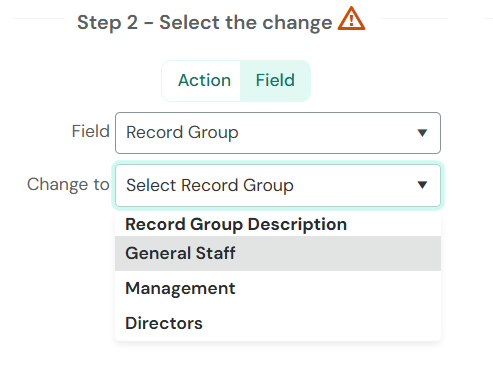Click the warning triangle icon beside Step 2 heading
Viewport: 493px width, 372px height.
click(x=351, y=19)
